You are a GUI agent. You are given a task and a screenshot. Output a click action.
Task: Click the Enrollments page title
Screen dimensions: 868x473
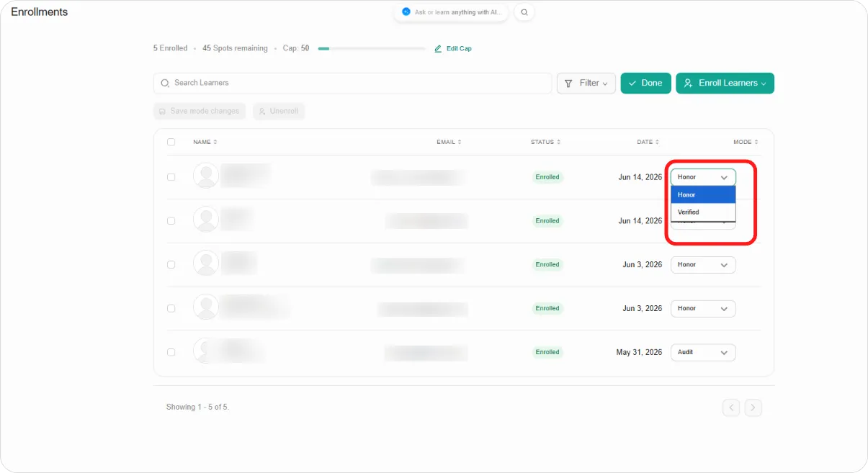tap(40, 12)
